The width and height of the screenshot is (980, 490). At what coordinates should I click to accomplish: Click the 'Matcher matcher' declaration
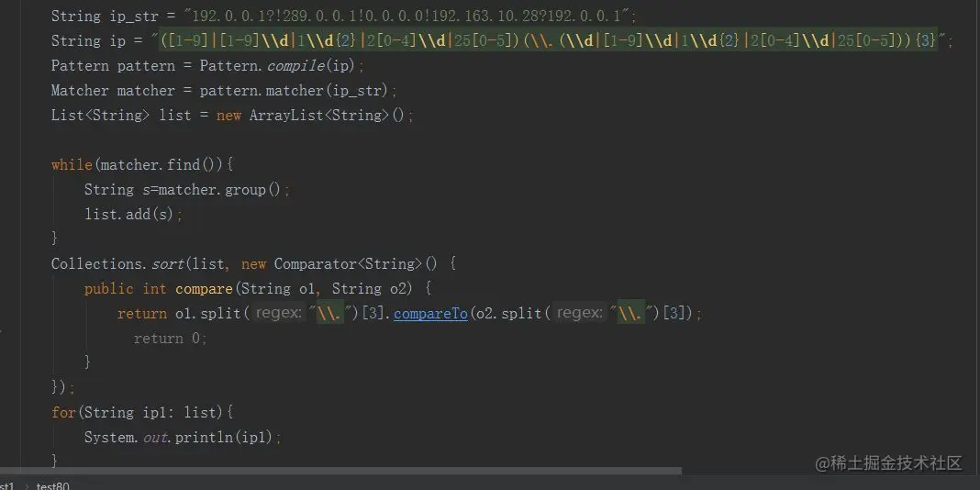113,91
